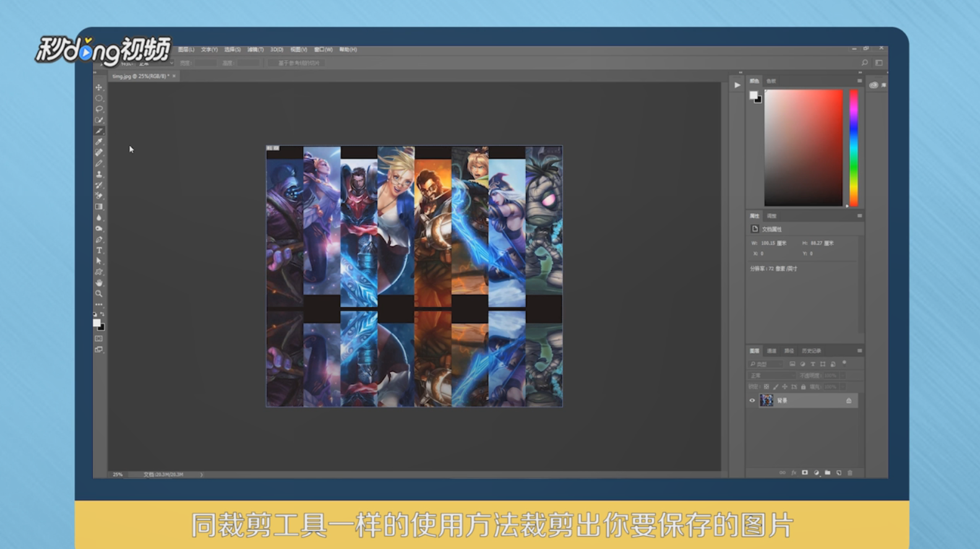Screen dimensions: 980x549
Task: Open the 图层(L) menu
Action: pyautogui.click(x=186, y=50)
